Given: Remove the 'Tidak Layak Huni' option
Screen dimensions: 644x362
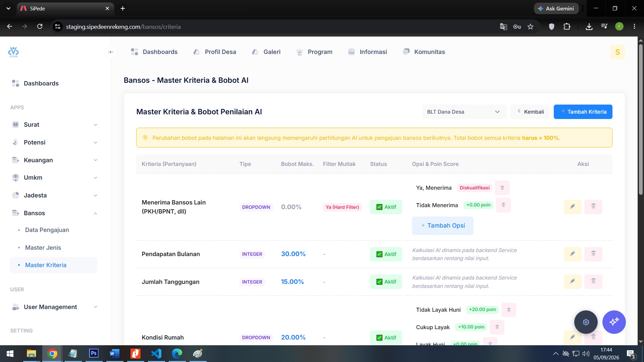Looking at the screenshot, I should (508, 310).
